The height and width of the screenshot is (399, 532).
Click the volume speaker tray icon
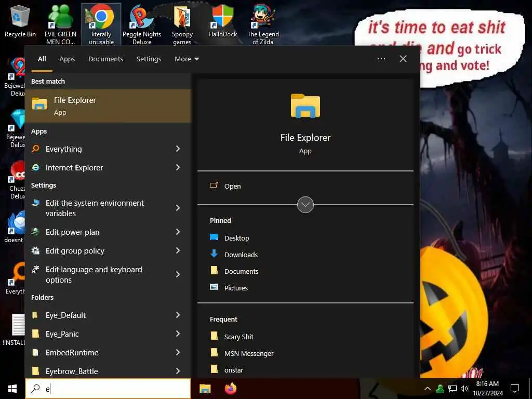click(464, 389)
